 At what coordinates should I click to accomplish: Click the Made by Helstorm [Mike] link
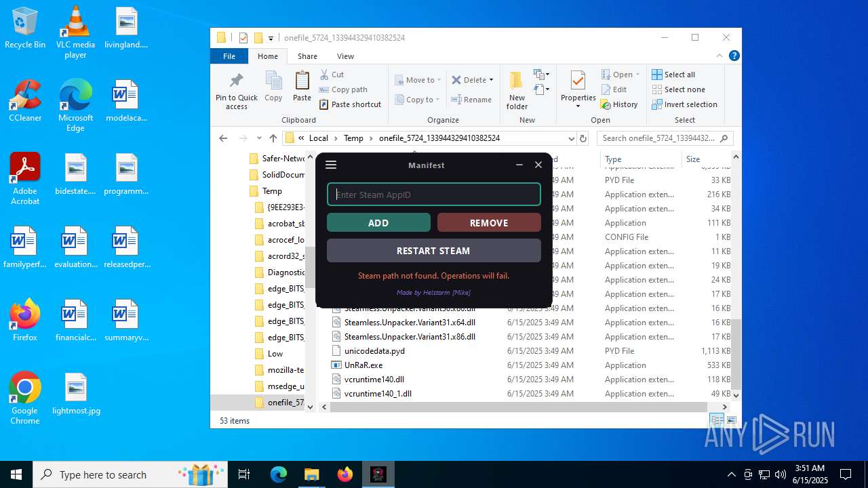point(433,293)
